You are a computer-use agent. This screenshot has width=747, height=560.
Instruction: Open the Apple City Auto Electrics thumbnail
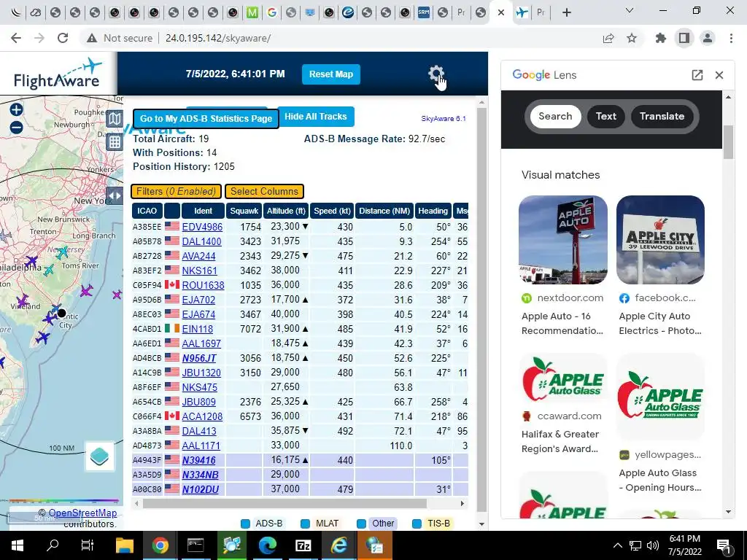coord(660,239)
